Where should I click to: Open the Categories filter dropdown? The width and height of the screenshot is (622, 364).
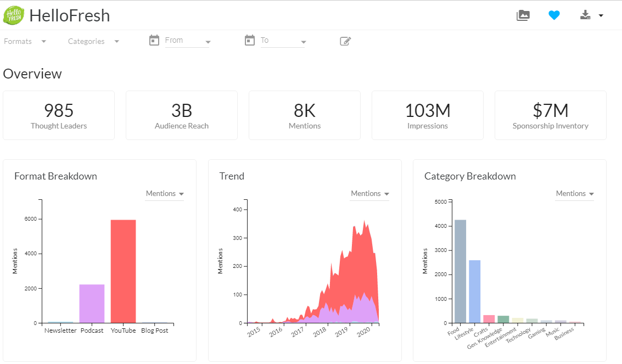coord(94,41)
